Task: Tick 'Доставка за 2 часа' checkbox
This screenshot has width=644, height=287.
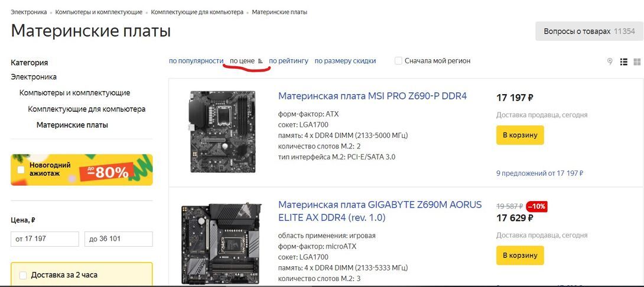Action: click(23, 275)
